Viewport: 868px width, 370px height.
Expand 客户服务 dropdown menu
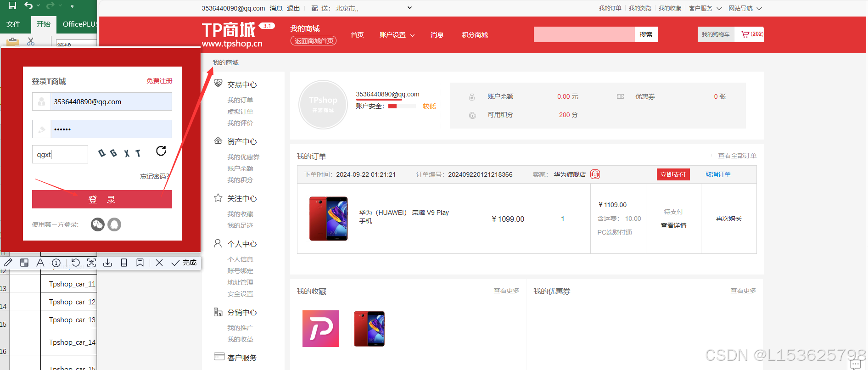tap(705, 8)
